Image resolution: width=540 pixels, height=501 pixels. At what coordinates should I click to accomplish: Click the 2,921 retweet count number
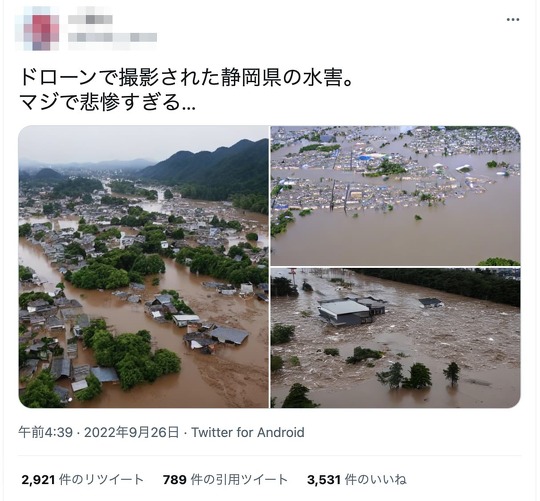click(x=38, y=480)
